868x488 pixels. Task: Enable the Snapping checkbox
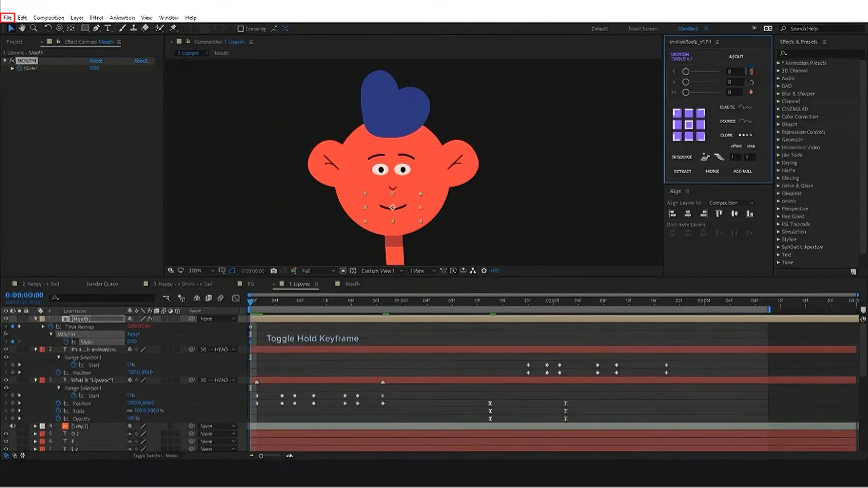click(241, 29)
